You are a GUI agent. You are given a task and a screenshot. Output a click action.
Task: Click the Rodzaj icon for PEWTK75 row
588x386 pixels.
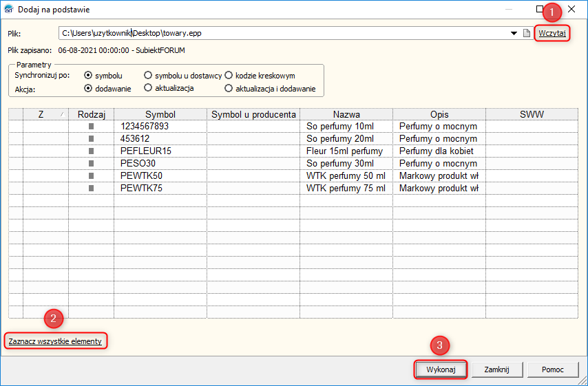pyautogui.click(x=91, y=189)
